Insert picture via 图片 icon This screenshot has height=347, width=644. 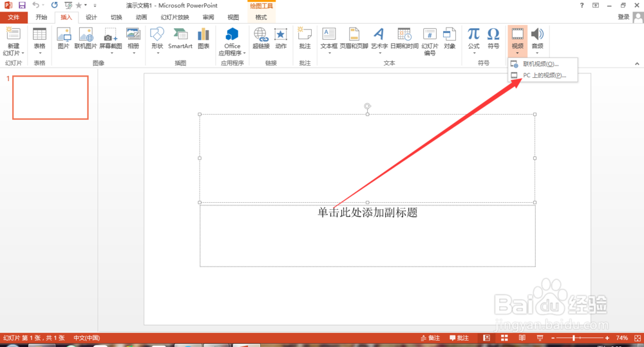63,35
